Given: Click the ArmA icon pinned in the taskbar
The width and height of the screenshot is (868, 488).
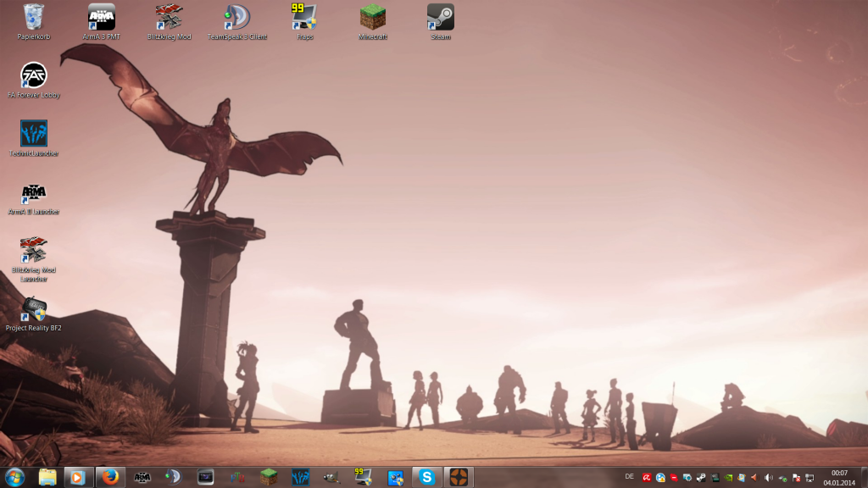Looking at the screenshot, I should [x=142, y=477].
